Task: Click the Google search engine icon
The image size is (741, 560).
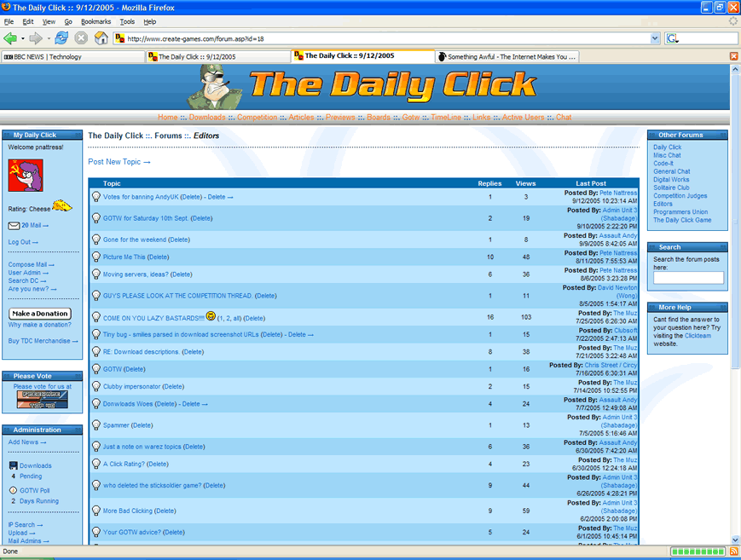Action: click(672, 38)
